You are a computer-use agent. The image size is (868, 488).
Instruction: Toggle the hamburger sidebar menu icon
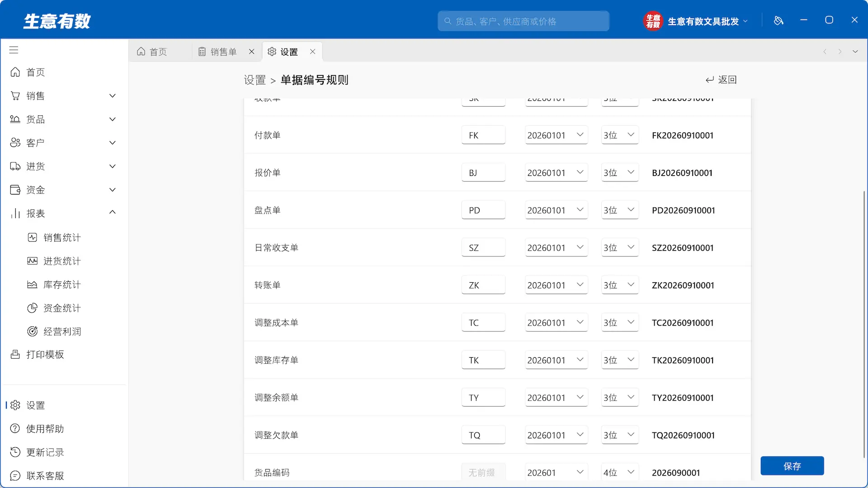pyautogui.click(x=14, y=50)
